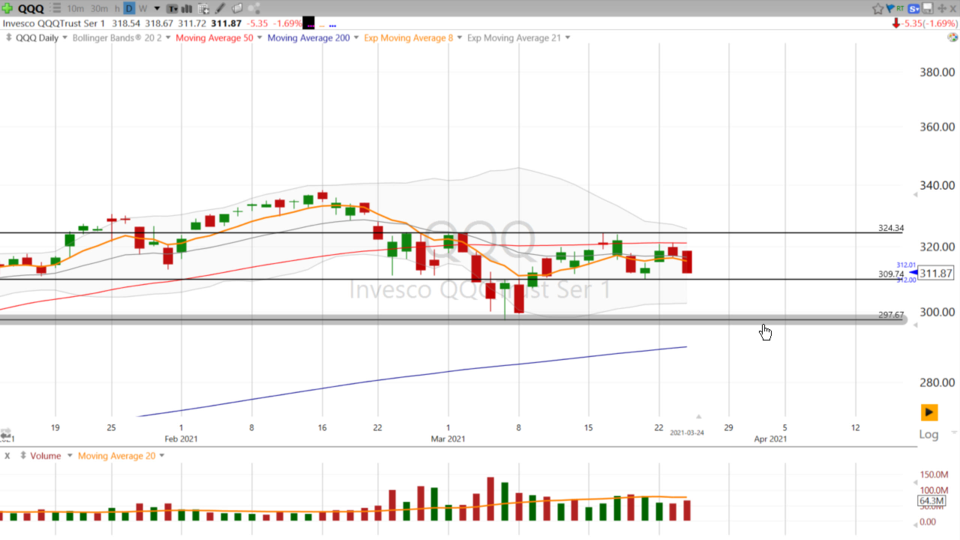The image size is (960, 540).
Task: Select the W weekly timeframe
Action: tap(143, 9)
